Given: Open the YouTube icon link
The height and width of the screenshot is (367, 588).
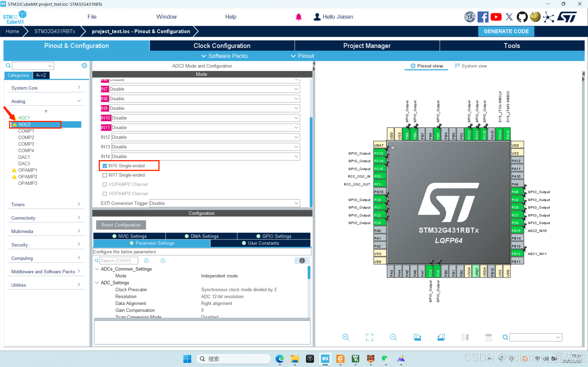Looking at the screenshot, I should tap(496, 17).
